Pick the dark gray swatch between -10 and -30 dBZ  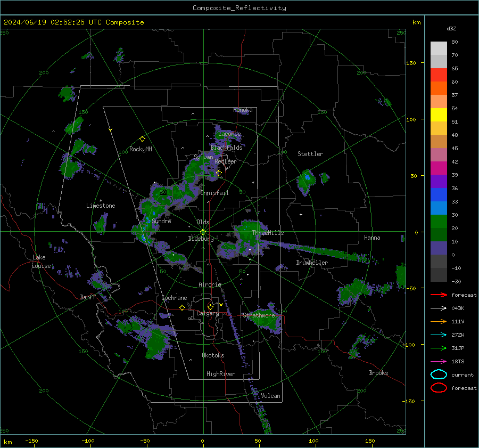pyautogui.click(x=439, y=275)
